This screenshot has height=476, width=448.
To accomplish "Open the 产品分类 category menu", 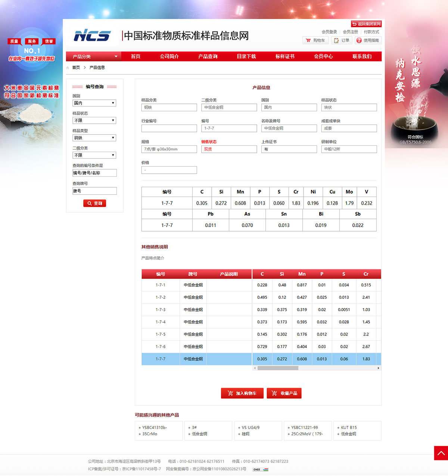I will coord(93,56).
